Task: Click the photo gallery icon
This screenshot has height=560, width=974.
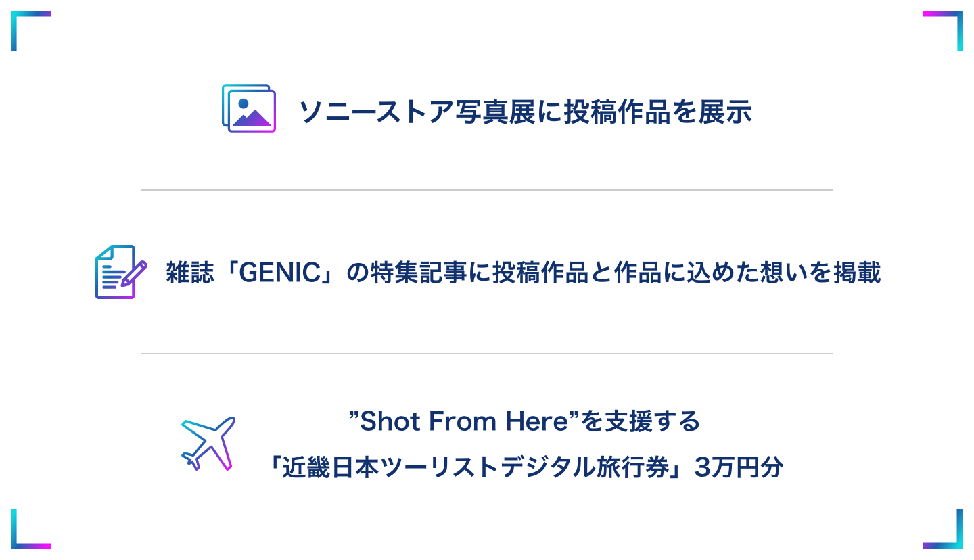Action: (249, 108)
